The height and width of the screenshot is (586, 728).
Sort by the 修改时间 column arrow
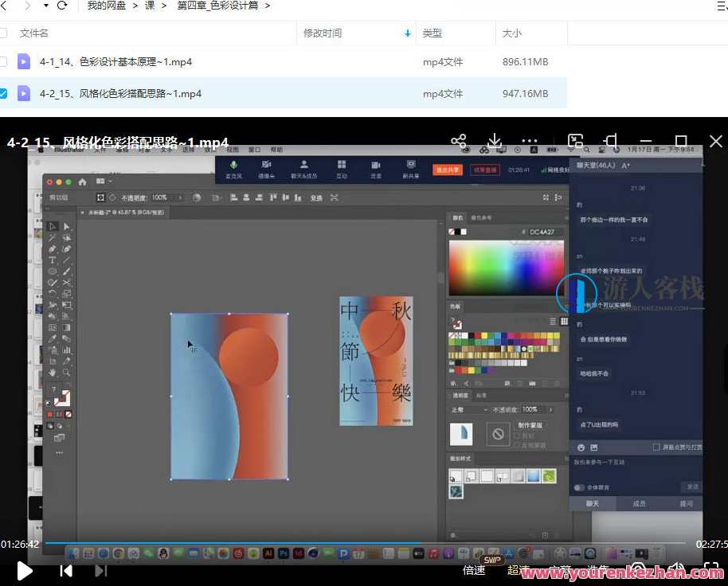[x=408, y=33]
